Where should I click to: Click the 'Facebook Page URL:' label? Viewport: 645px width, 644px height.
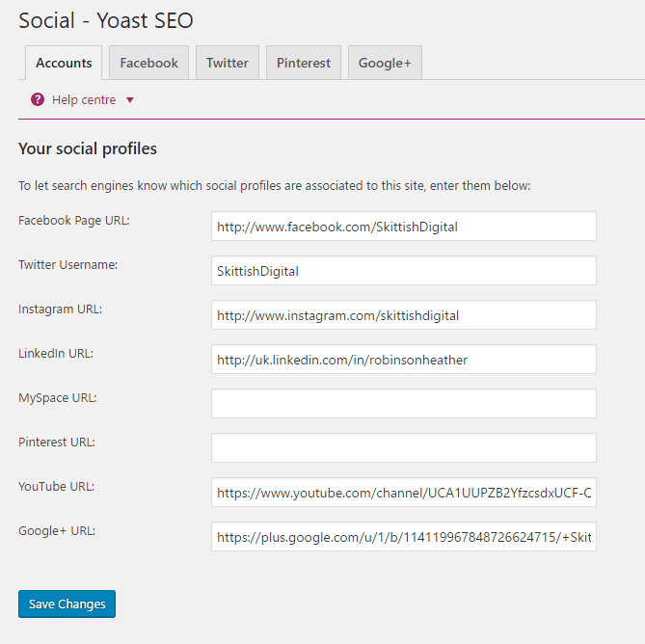[74, 221]
